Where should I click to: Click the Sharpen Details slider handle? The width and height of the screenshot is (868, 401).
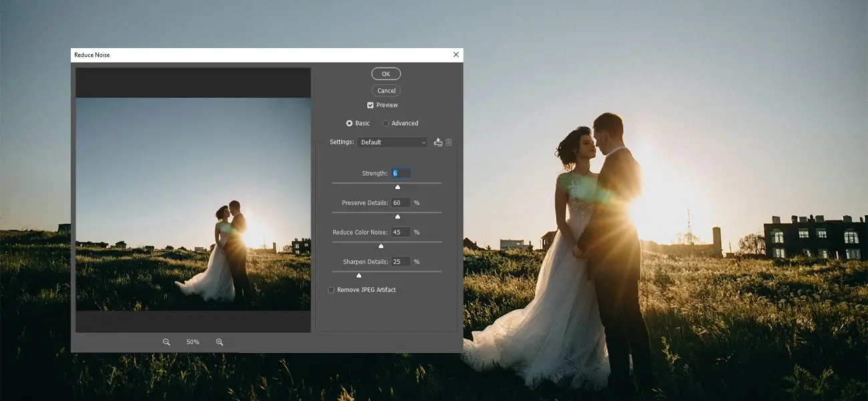tap(359, 275)
